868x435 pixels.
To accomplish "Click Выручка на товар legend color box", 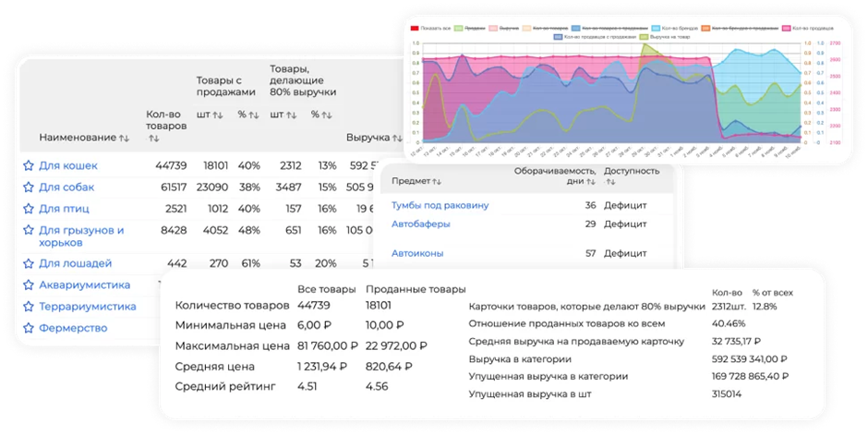I will tap(644, 37).
